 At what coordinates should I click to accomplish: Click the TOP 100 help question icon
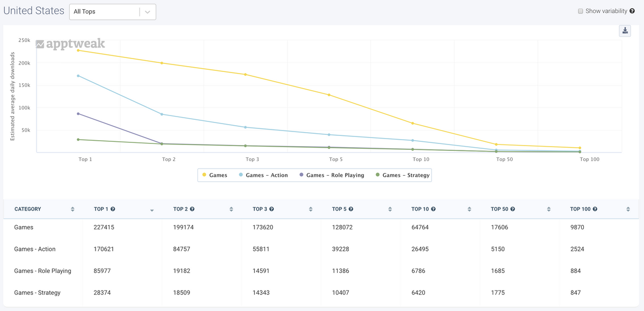595,209
